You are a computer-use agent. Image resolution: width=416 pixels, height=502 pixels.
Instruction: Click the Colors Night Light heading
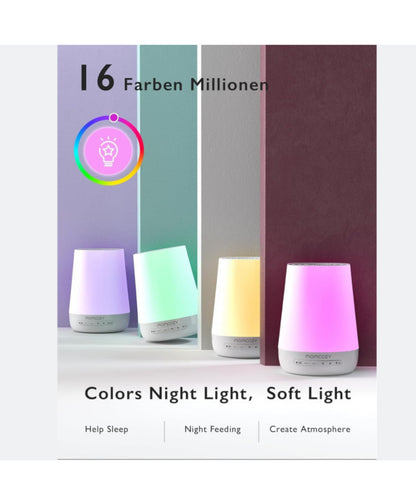168,394
